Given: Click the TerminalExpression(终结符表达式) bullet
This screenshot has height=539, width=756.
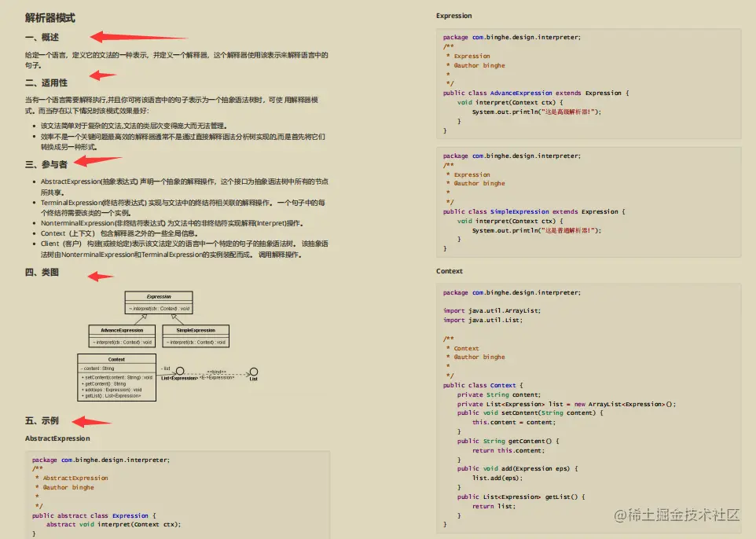Looking at the screenshot, I should pyautogui.click(x=183, y=207).
